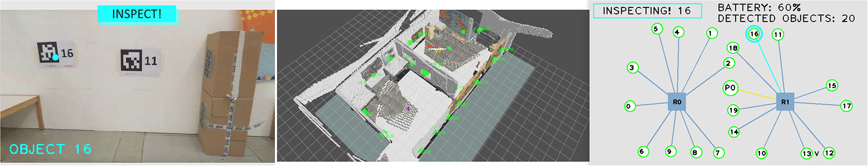This screenshot has width=868, height=166.
Task: Click the ArUco marker labeled 11
Action: coord(131,61)
